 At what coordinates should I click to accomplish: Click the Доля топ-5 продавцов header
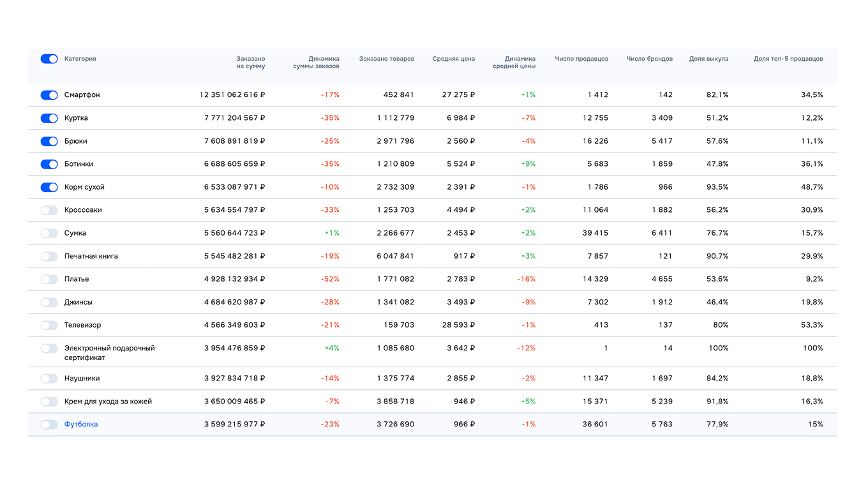(788, 59)
